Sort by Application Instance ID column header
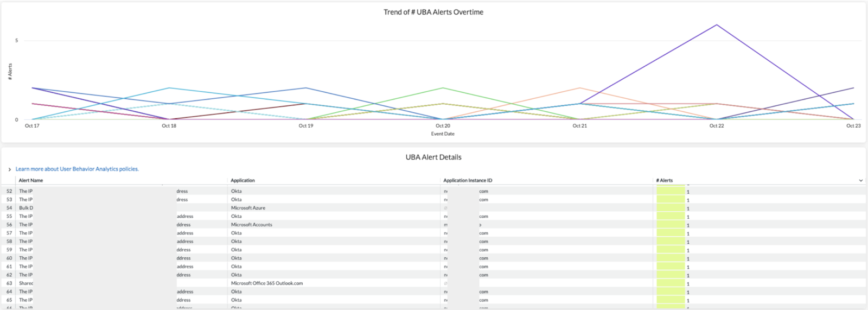 coord(468,180)
